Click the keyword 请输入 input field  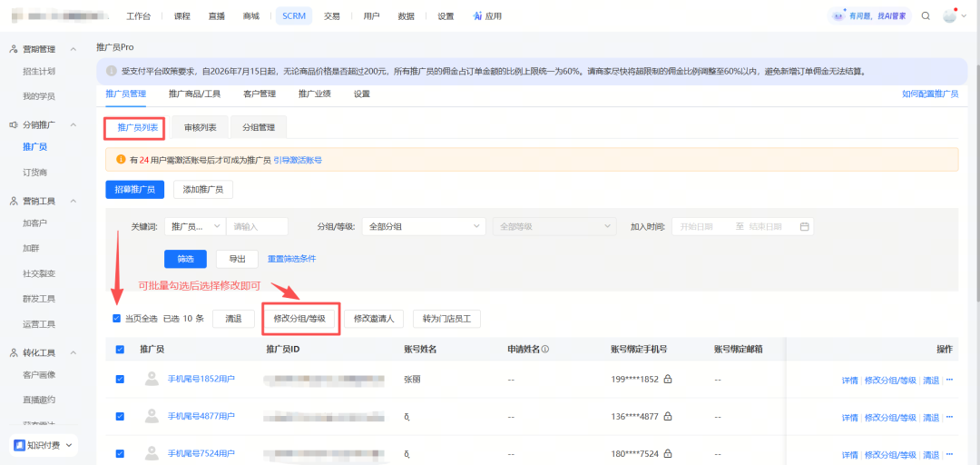(257, 226)
